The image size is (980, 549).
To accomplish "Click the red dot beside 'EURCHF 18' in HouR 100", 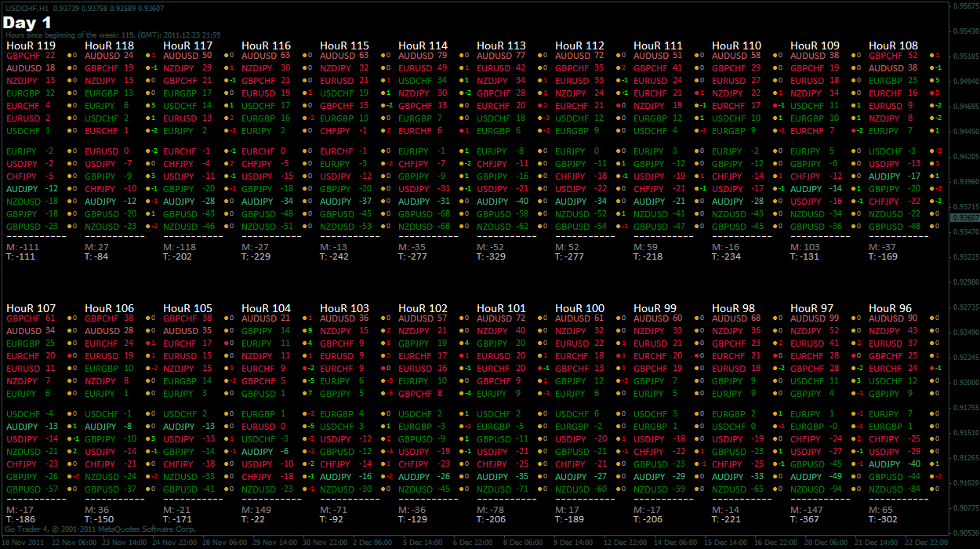I will click(618, 356).
